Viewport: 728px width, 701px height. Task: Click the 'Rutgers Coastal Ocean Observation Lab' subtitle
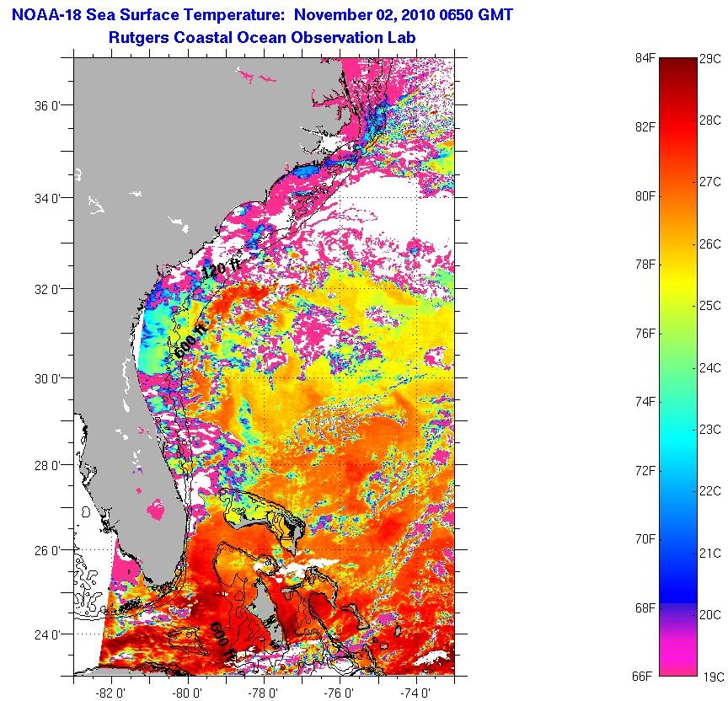[x=262, y=37]
